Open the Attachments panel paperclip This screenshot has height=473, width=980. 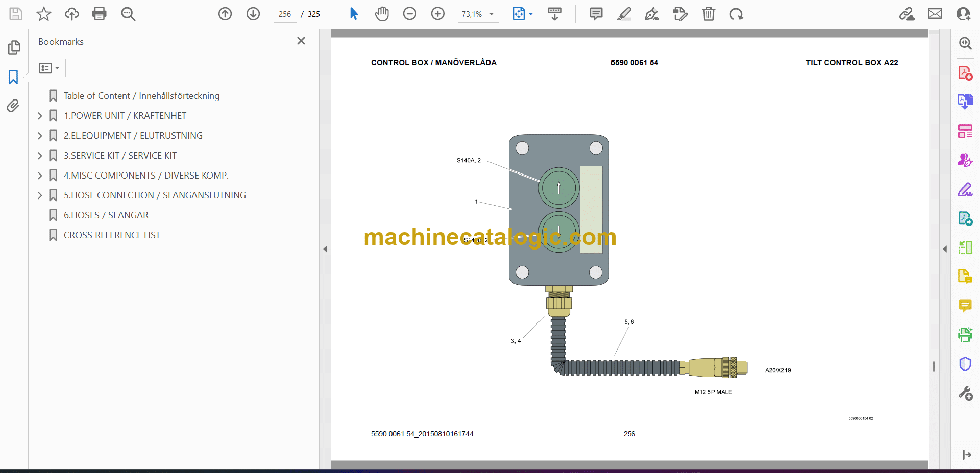click(13, 106)
